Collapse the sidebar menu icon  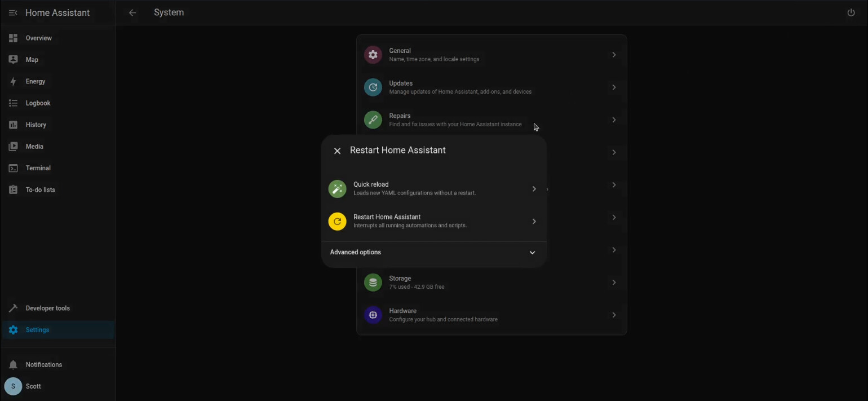click(13, 12)
